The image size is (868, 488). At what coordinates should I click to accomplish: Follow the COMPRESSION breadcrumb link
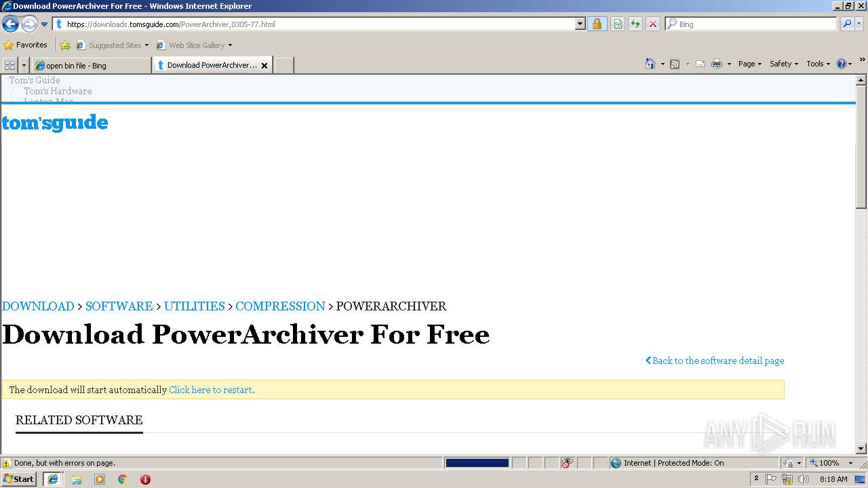click(x=280, y=306)
